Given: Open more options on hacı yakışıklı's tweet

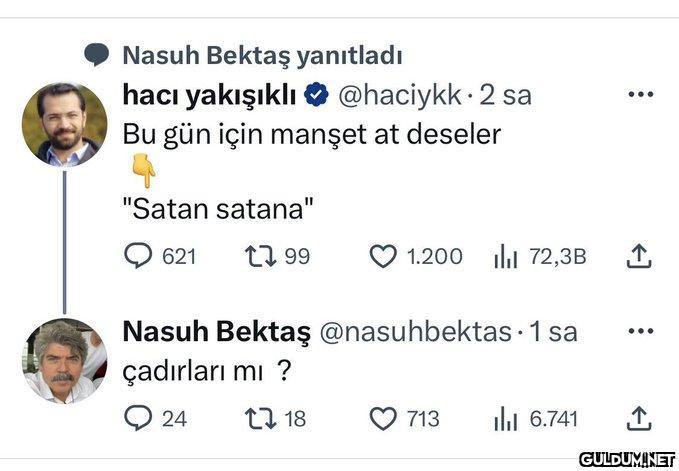Looking at the screenshot, I should coord(639,95).
